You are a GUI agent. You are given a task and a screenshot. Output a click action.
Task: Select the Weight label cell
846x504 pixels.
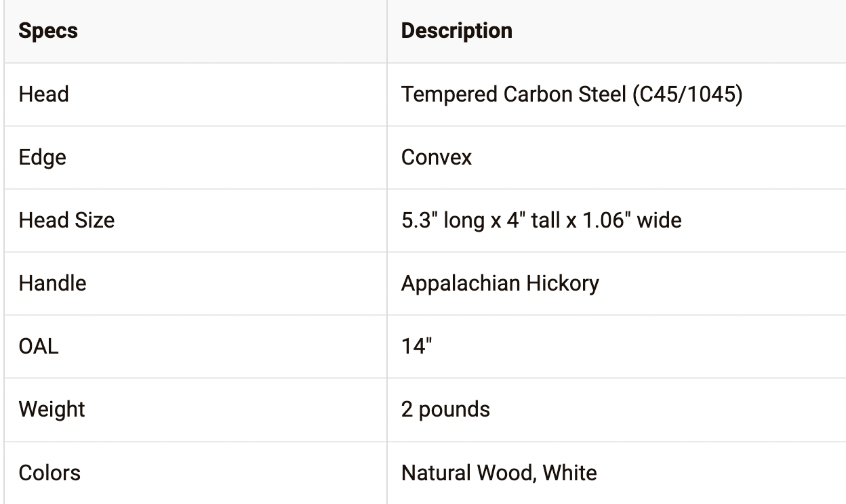click(x=52, y=409)
